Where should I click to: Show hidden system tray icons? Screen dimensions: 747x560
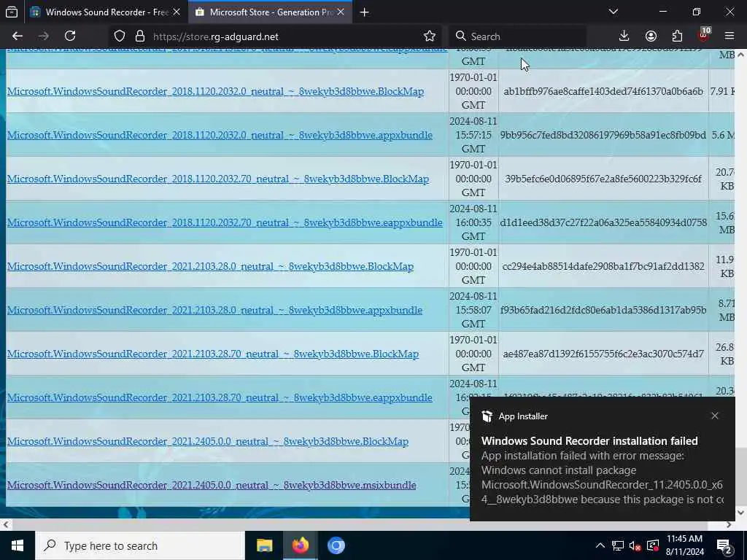click(600, 545)
